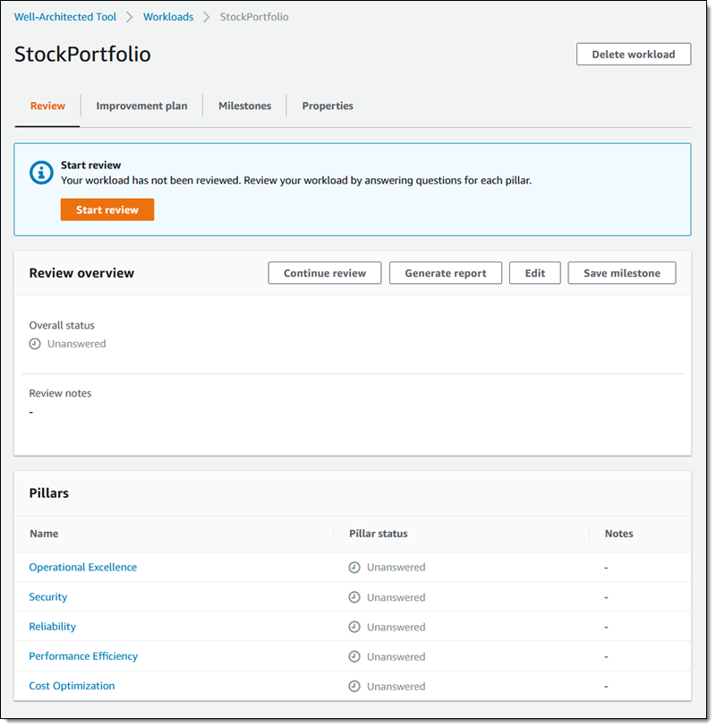Click the Cost Optimization status clock icon
Image resolution: width=716 pixels, height=728 pixels.
pos(354,686)
